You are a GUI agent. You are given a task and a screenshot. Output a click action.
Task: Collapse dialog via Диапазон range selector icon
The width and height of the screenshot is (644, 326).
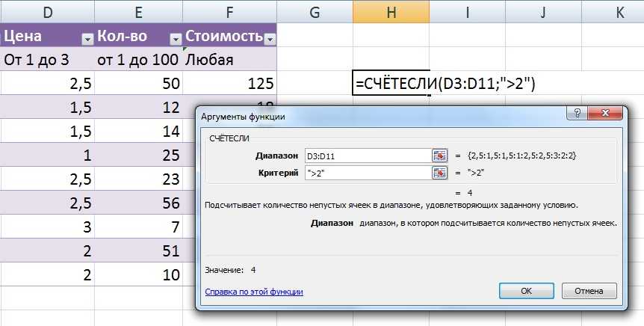pyautogui.click(x=439, y=156)
